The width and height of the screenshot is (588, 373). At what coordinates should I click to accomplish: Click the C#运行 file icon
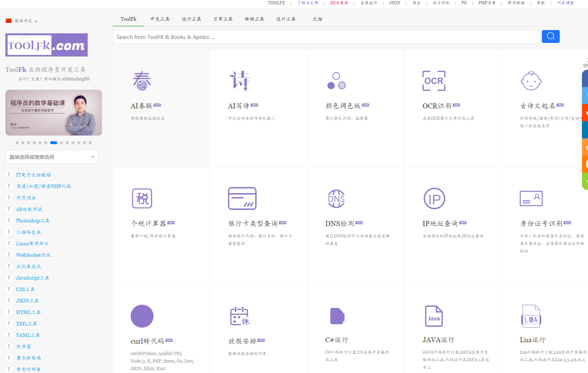coord(337,316)
